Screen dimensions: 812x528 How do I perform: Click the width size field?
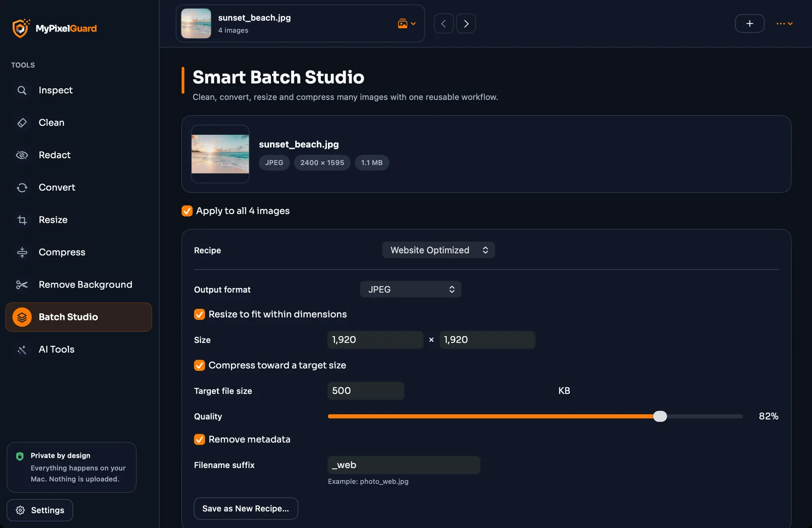[x=376, y=340]
